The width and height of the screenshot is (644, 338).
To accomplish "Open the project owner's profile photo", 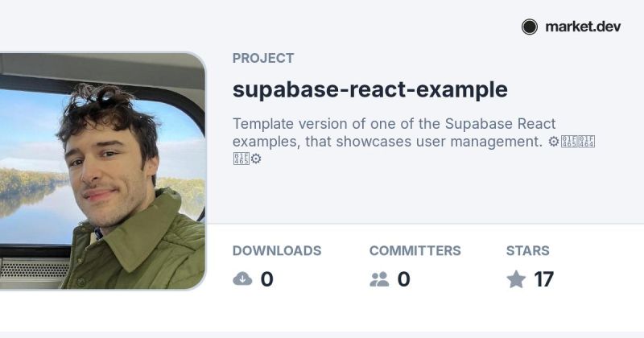I will pyautogui.click(x=102, y=171).
